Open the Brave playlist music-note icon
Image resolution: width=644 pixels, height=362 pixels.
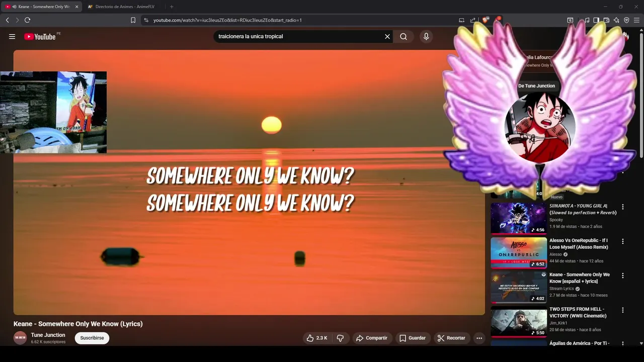pyautogui.click(x=587, y=20)
